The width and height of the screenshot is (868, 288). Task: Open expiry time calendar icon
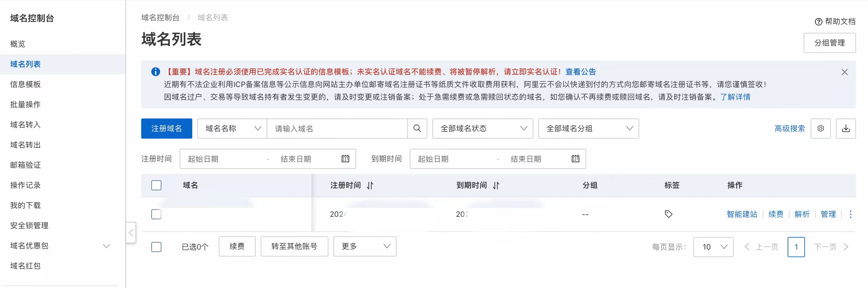(x=576, y=159)
